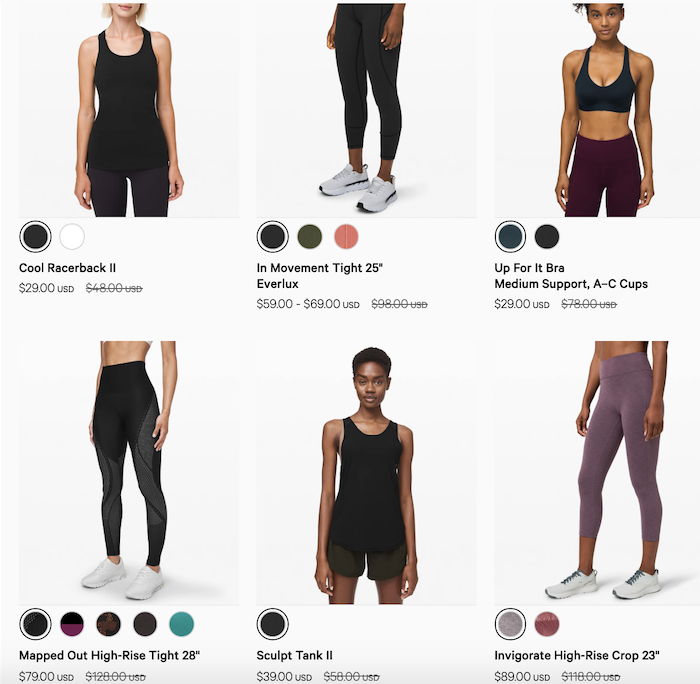Image resolution: width=700 pixels, height=684 pixels.
Task: Select navy swatch for Up For It Bra
Action: pos(510,237)
